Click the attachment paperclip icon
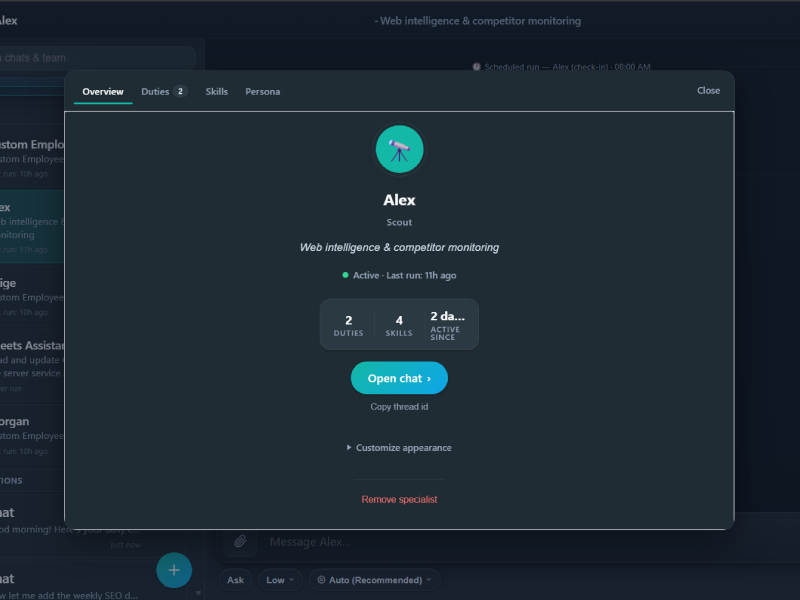Image resolution: width=800 pixels, height=600 pixels. (x=240, y=541)
